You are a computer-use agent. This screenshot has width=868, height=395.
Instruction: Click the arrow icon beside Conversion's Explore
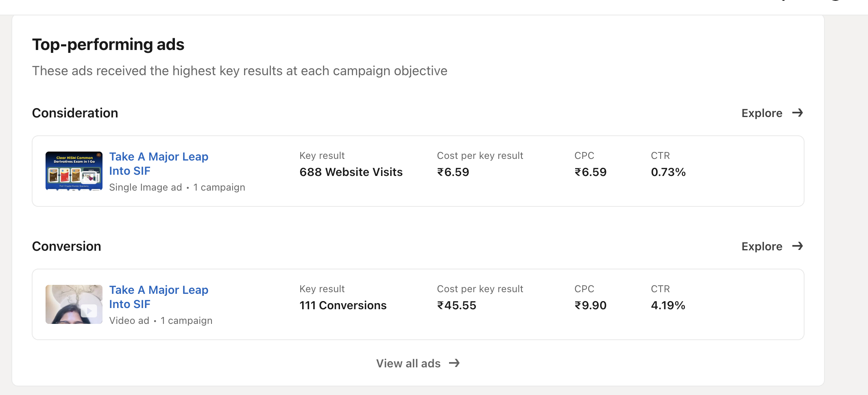click(x=797, y=246)
